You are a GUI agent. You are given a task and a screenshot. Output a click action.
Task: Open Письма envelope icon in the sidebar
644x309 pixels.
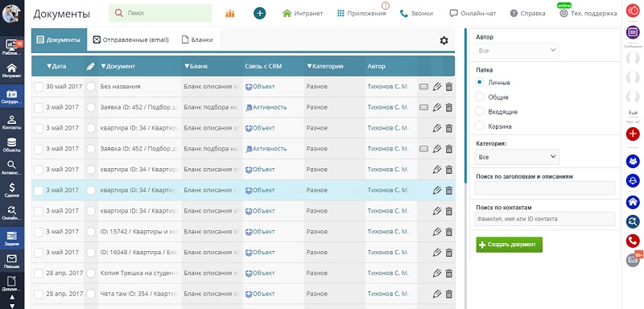point(12,262)
